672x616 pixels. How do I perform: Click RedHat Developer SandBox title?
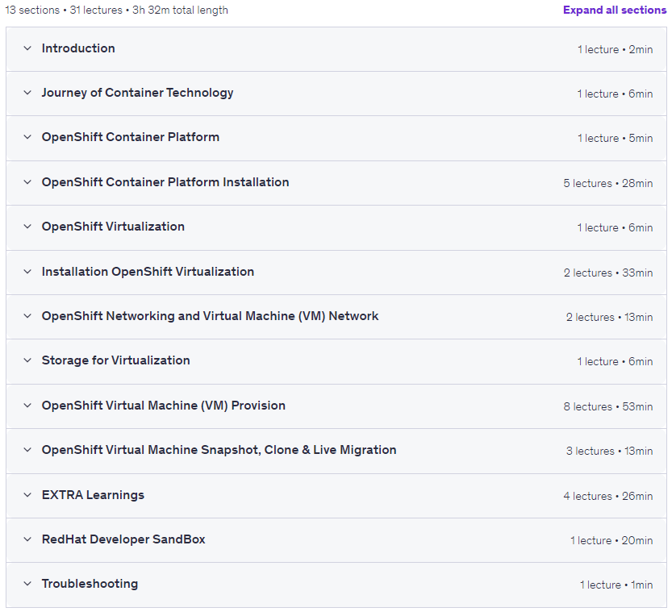pyautogui.click(x=123, y=539)
